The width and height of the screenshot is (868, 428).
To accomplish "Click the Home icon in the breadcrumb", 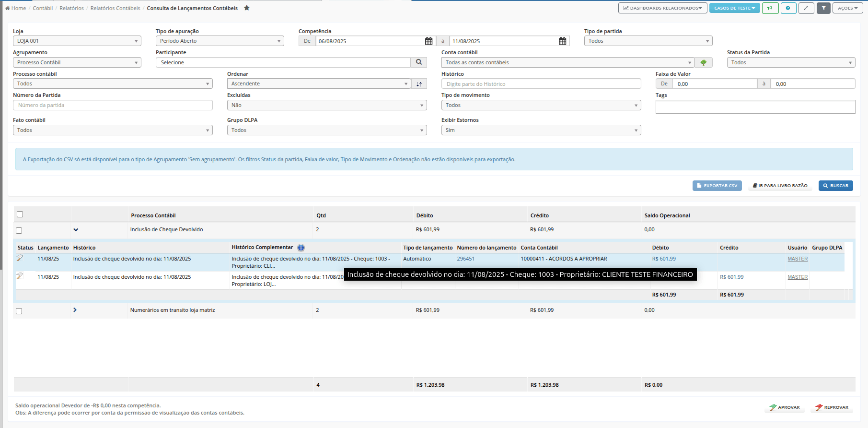I will point(7,8).
